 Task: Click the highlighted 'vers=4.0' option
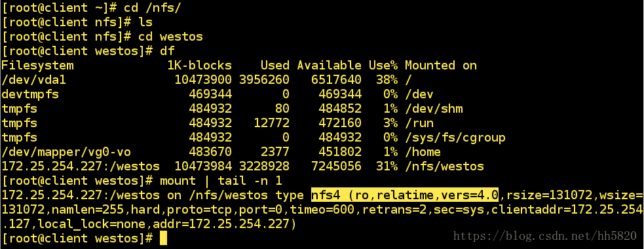coord(470,195)
